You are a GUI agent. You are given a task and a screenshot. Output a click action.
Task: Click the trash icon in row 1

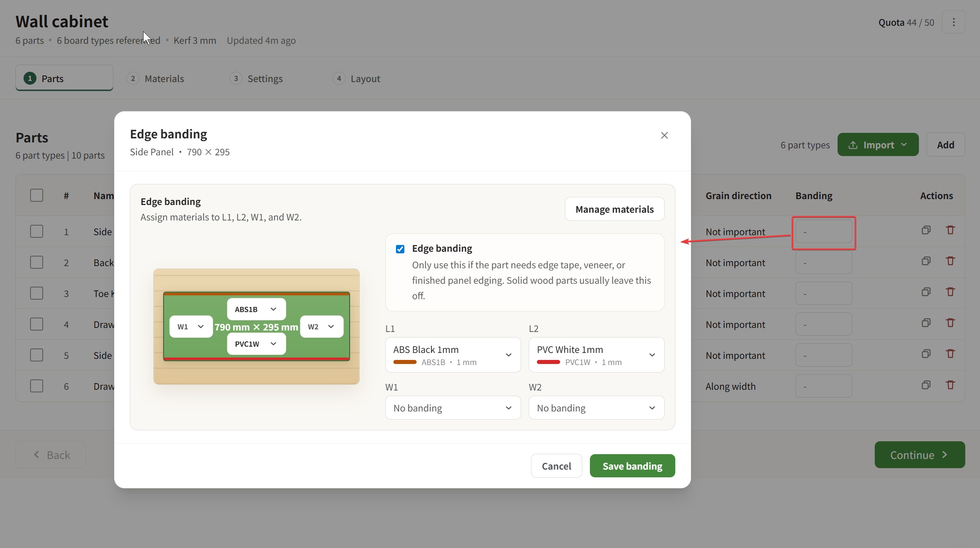950,230
